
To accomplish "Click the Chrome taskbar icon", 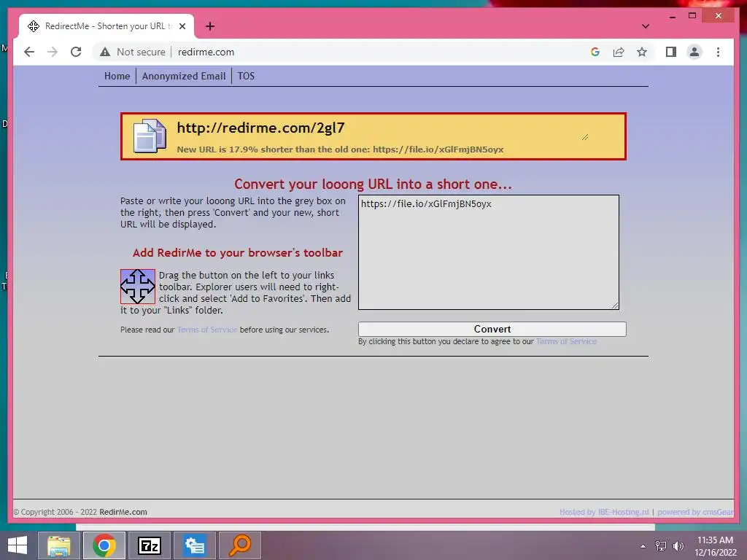I will 104,545.
